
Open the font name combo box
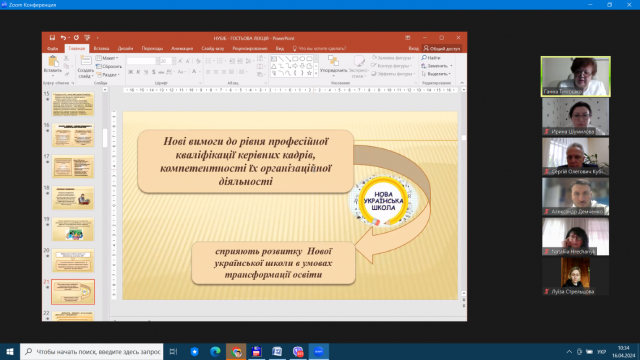142,61
